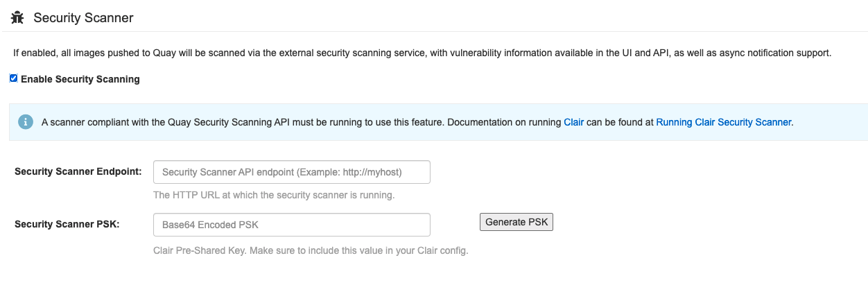
Task: Click the Security Scanner section heading
Action: pyautogui.click(x=83, y=18)
